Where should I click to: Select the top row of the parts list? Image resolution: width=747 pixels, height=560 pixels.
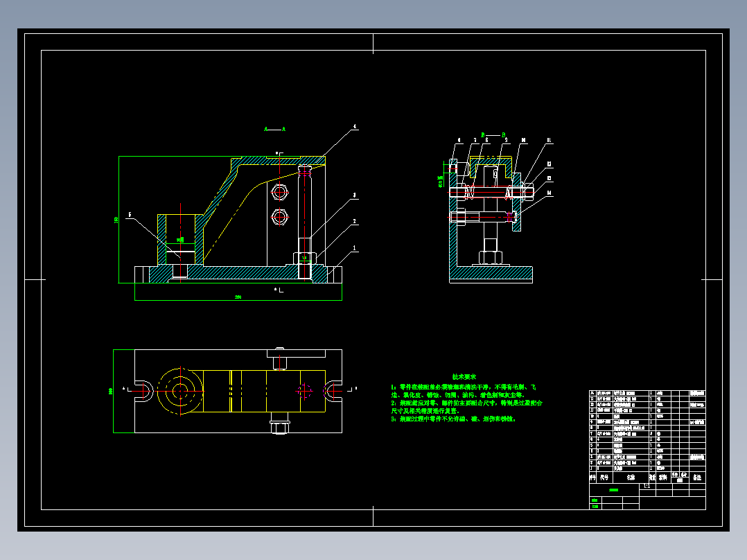coord(647,393)
